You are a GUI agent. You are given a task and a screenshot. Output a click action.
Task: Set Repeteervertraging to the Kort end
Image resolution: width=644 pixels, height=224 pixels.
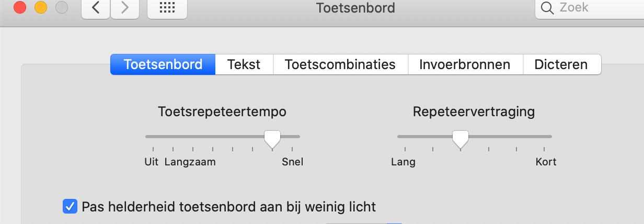(545, 137)
